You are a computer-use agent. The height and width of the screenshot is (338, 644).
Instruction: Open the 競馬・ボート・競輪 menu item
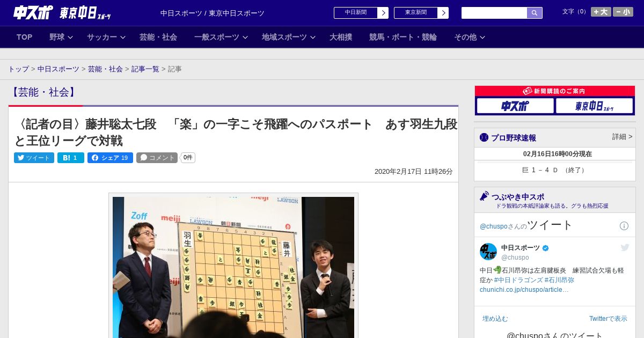403,37
